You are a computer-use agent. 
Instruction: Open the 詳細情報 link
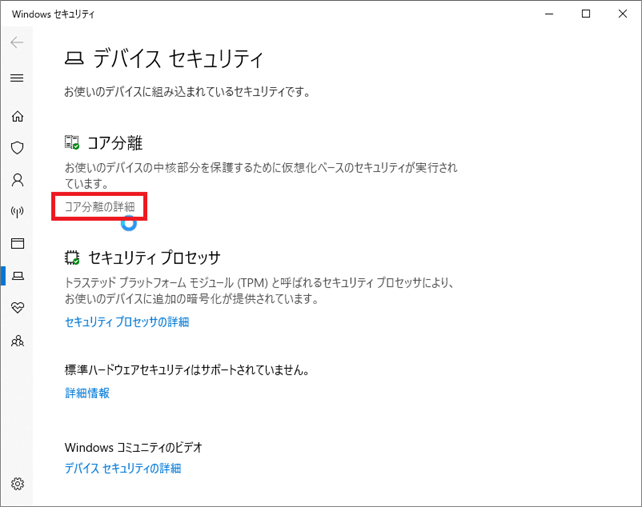[x=87, y=393]
